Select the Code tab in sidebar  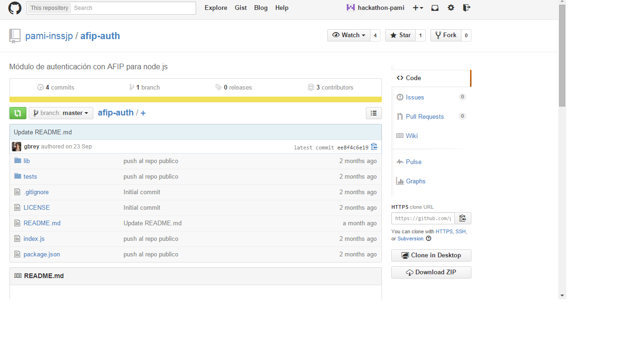tap(431, 78)
